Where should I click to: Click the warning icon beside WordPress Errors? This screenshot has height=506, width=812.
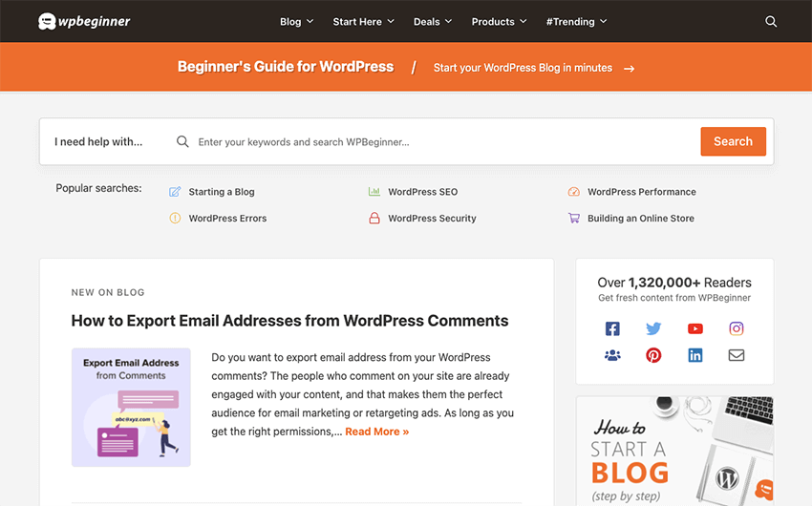pos(175,218)
